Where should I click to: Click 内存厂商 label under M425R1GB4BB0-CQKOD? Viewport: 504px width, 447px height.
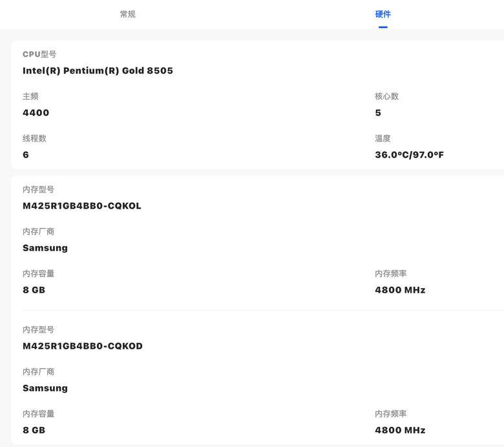click(38, 371)
